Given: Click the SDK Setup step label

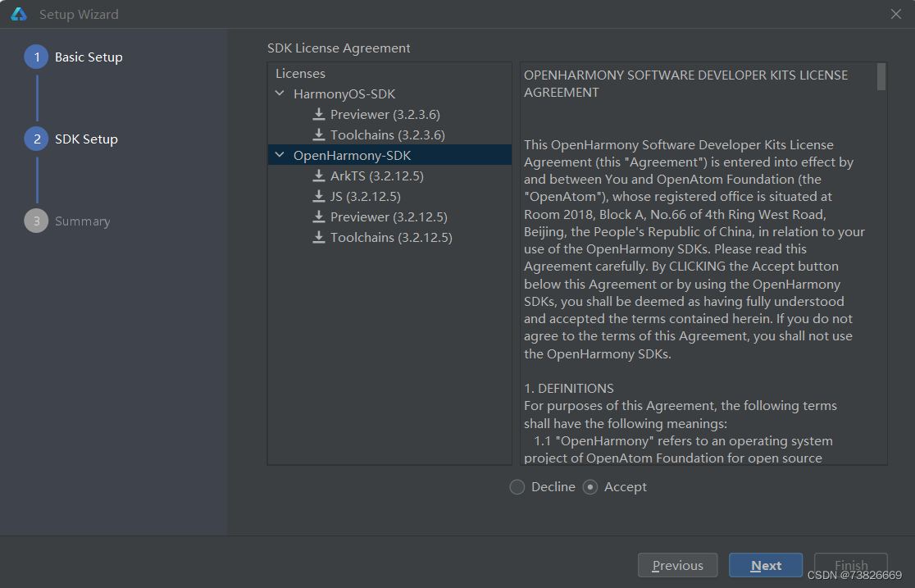Looking at the screenshot, I should [x=86, y=139].
